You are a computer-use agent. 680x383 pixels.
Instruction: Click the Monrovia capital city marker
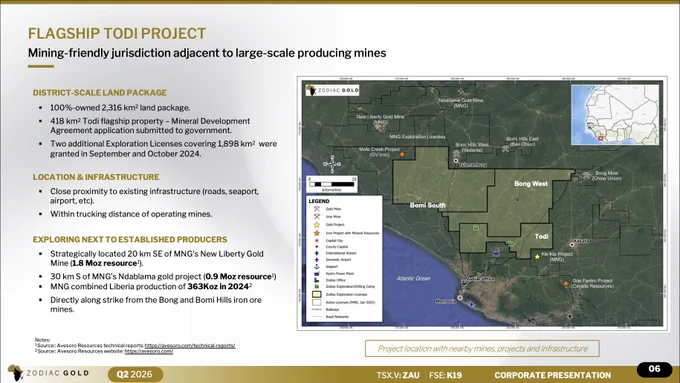(460, 298)
